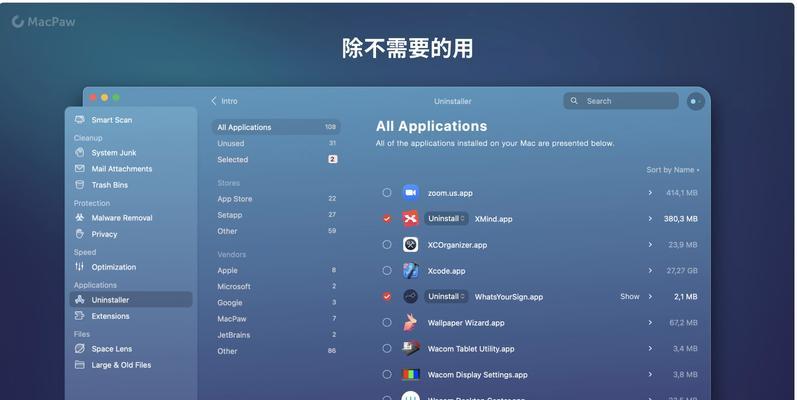Click the MacPaw logo
The height and width of the screenshot is (400, 797).
(44, 22)
